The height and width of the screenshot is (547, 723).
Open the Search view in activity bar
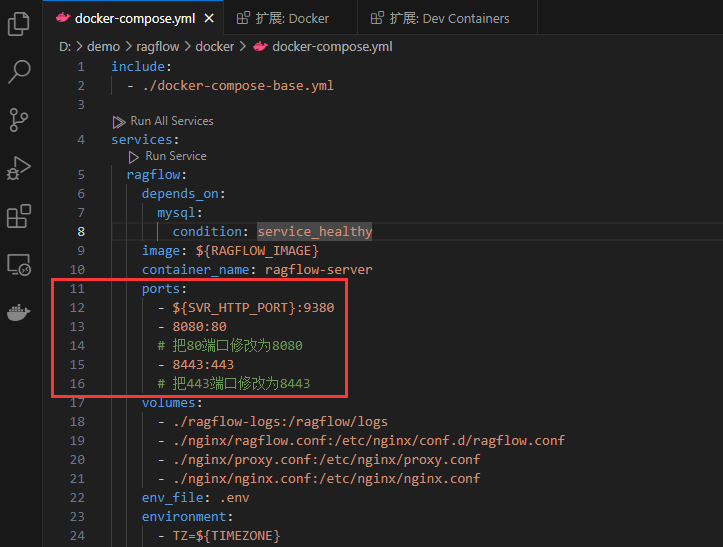pyautogui.click(x=19, y=71)
